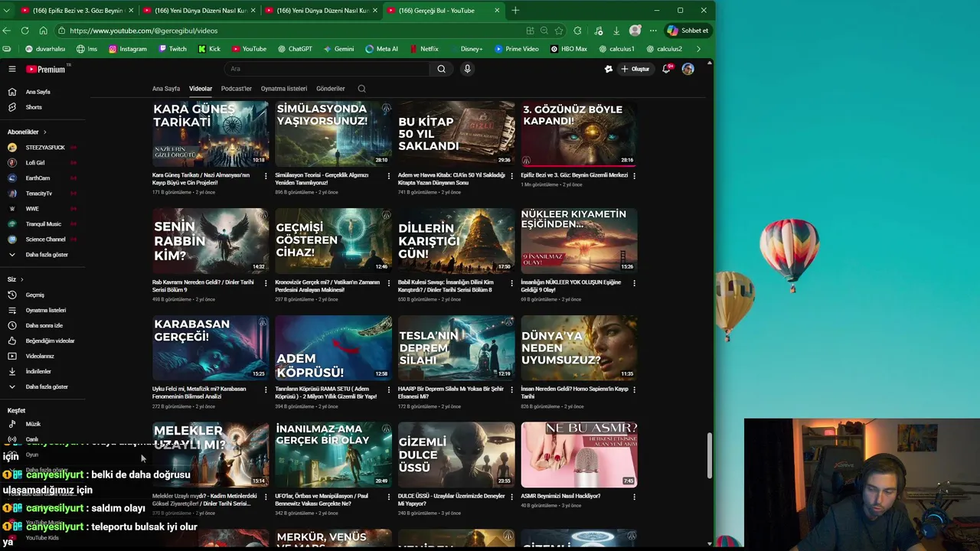Image resolution: width=980 pixels, height=551 pixels.
Task: Switch to the Ana Sayfa channel tab
Action: point(166,89)
